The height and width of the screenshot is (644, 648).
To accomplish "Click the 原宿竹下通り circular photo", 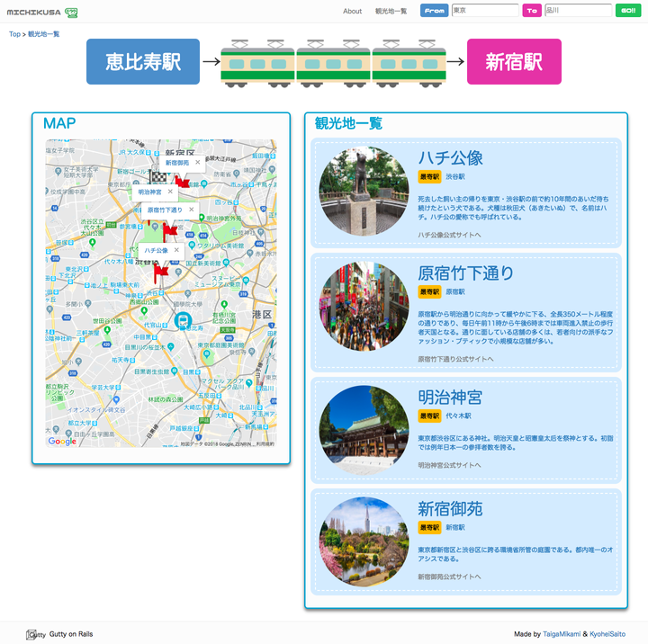I will point(364,307).
